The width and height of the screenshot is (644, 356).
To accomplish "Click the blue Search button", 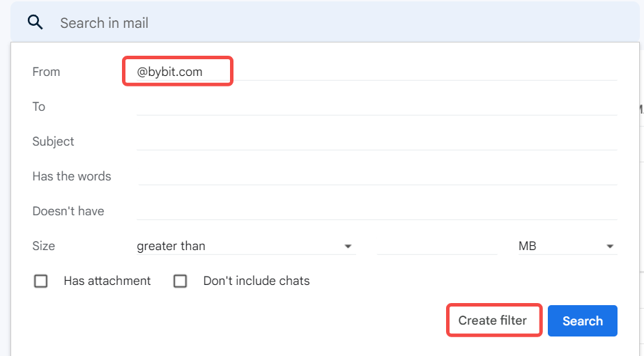I will point(582,321).
